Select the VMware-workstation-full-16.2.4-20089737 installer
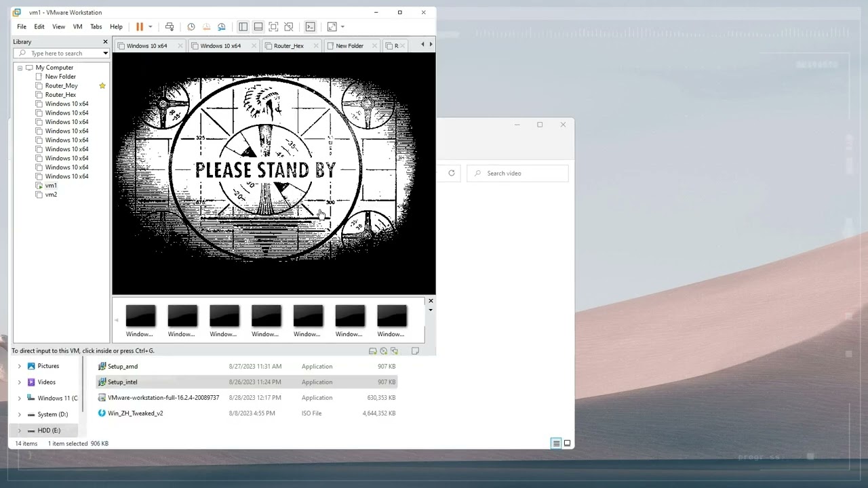Viewport: 868px width, 488px height. coord(163,398)
